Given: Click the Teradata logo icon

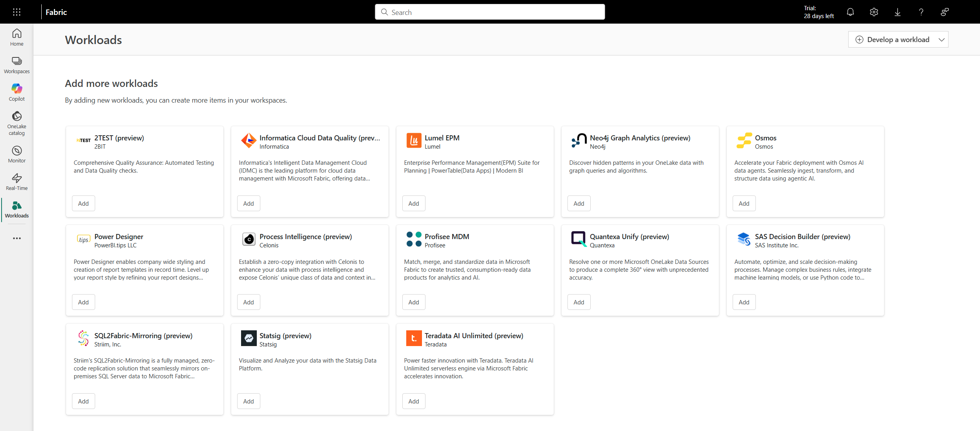Looking at the screenshot, I should pos(414,338).
